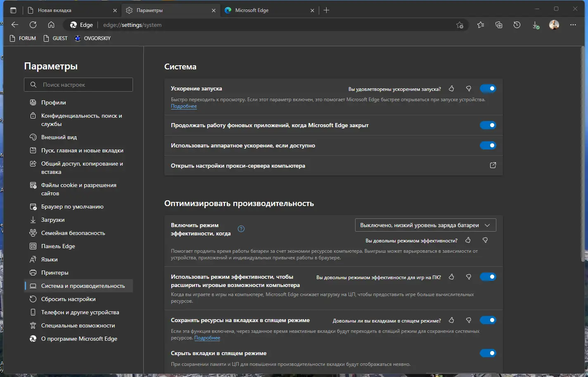Open Телефон и другие устройства section
The image size is (588, 377).
[x=78, y=312]
